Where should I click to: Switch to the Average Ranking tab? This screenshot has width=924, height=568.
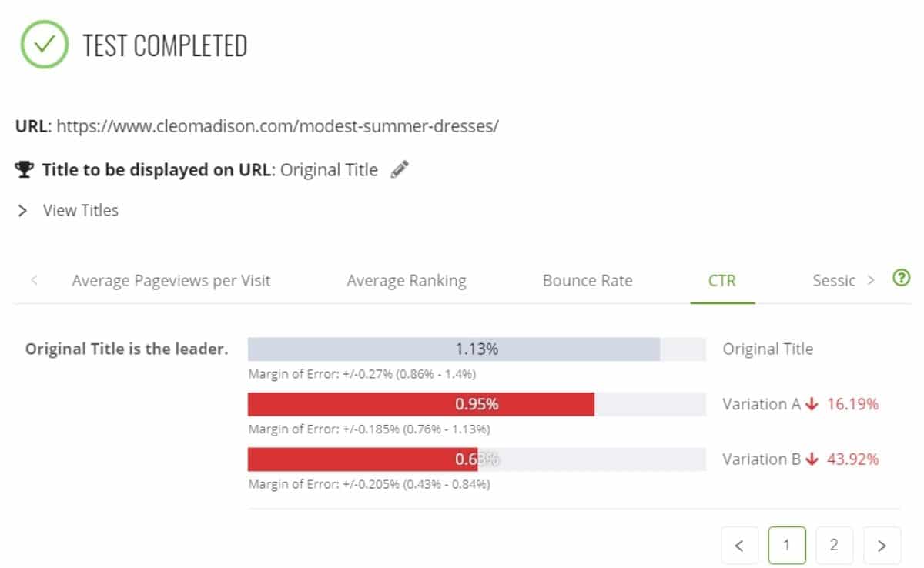click(x=407, y=281)
